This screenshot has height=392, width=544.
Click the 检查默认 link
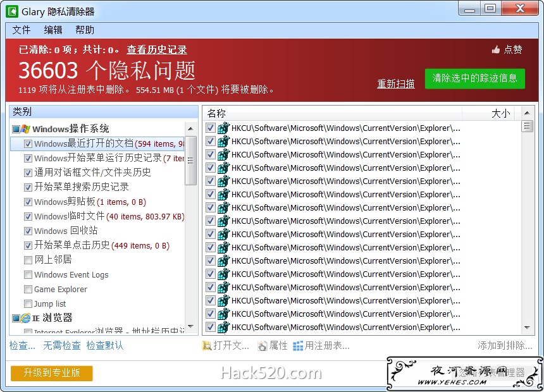pyautogui.click(x=105, y=345)
